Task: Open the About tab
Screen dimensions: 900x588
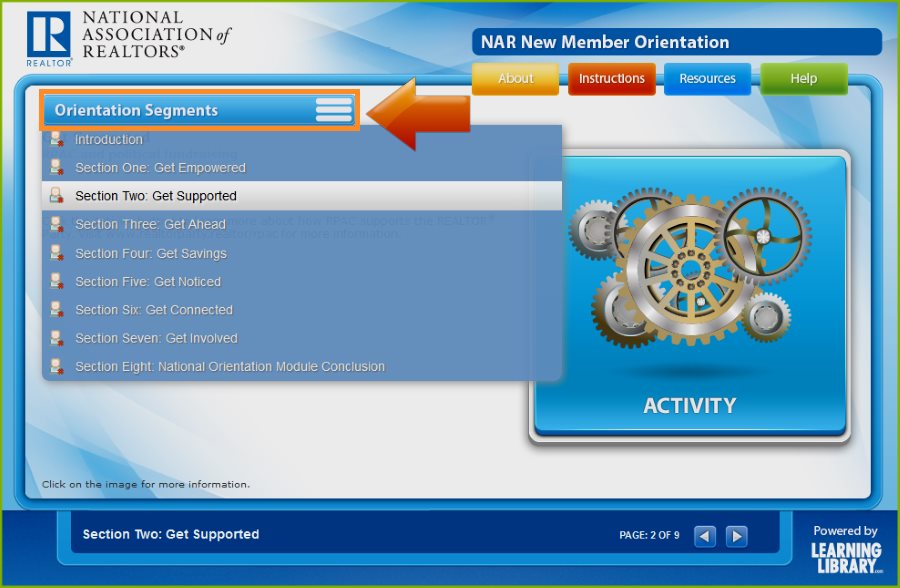Action: 515,79
